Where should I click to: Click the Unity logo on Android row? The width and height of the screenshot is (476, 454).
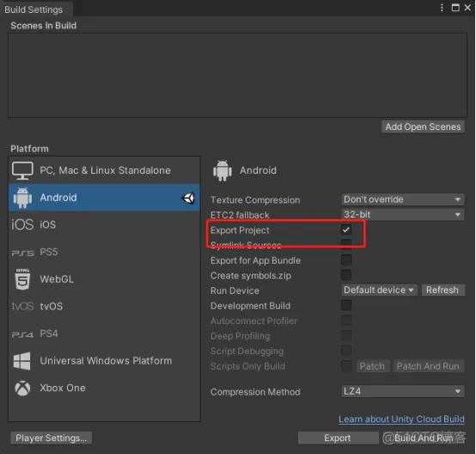pos(188,198)
